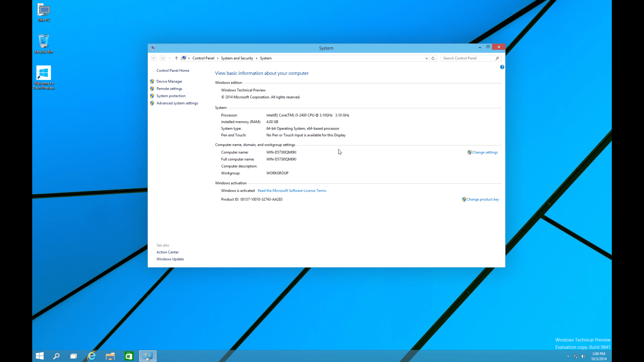
Task: Click the Back navigation arrow
Action: click(x=154, y=58)
